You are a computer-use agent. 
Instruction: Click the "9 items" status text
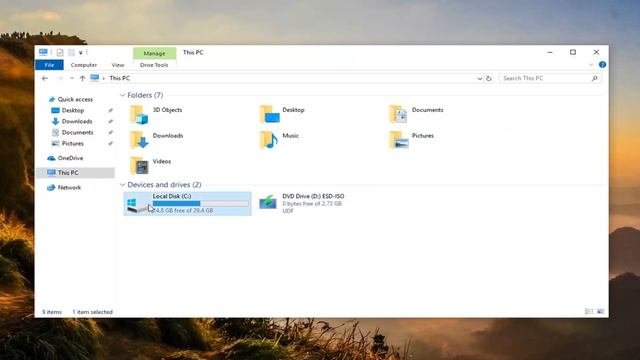[x=52, y=312]
